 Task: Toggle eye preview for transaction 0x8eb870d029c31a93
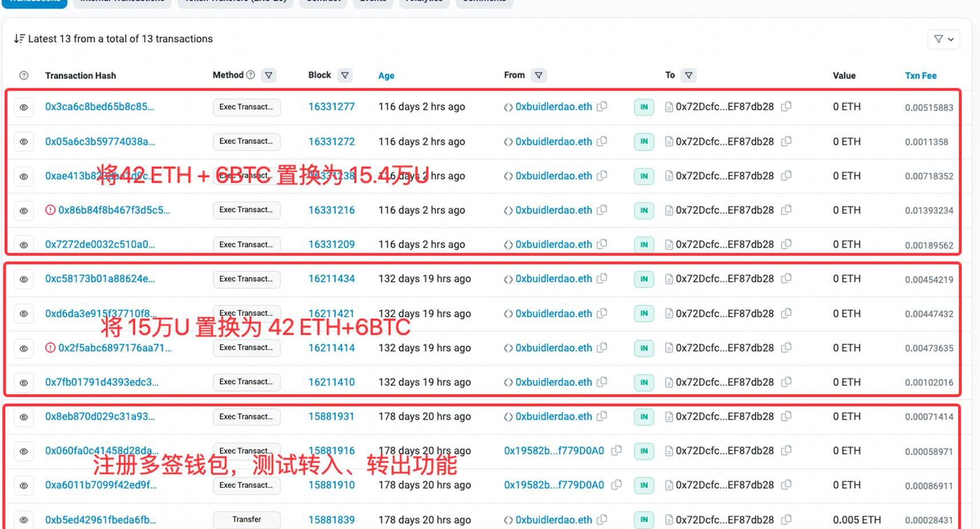click(x=23, y=417)
